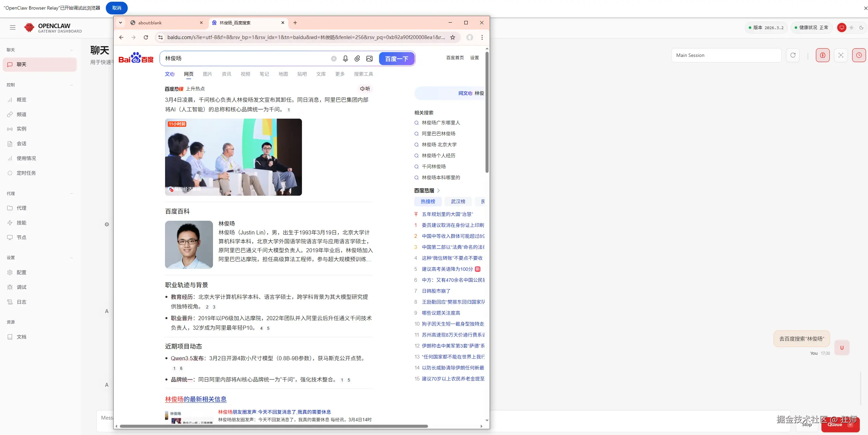Click the 百度一下 search button
Image resolution: width=868 pixels, height=435 pixels.
click(x=397, y=59)
